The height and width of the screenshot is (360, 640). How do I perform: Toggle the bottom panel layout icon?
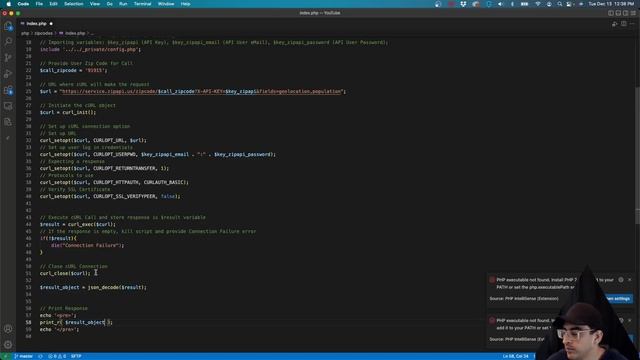point(618,13)
